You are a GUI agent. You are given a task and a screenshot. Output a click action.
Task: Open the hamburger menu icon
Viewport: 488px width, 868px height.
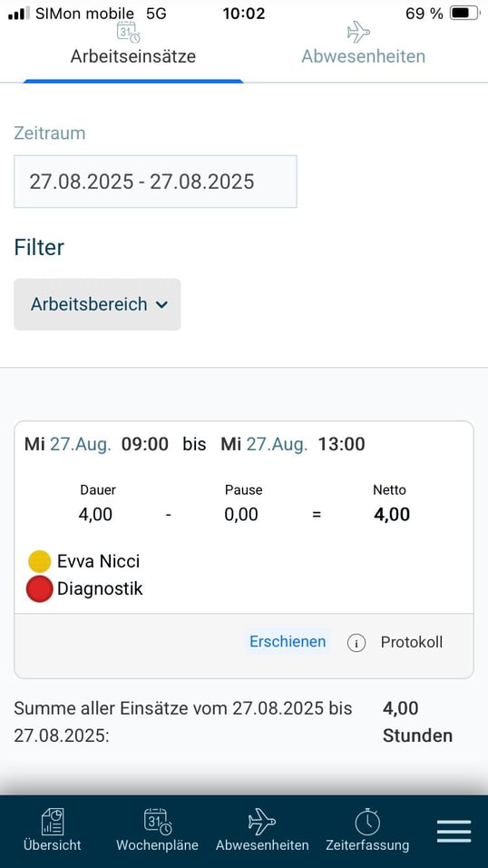pos(454,832)
